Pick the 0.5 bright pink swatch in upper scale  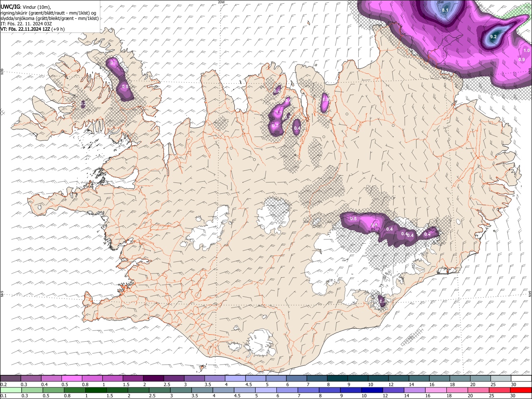coord(72,378)
